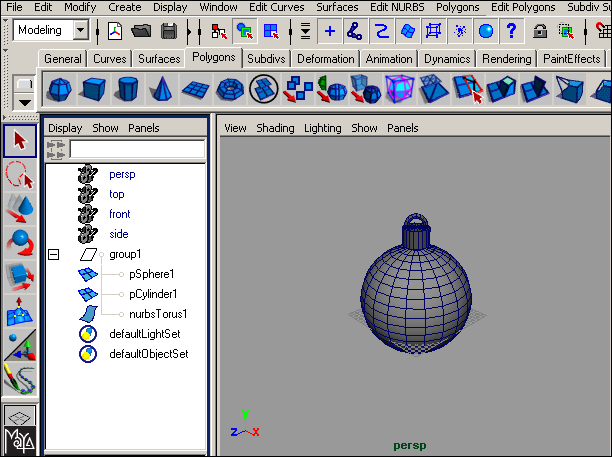This screenshot has height=457, width=612.
Task: Open the selection mask dropdown icon
Action: coord(305,31)
